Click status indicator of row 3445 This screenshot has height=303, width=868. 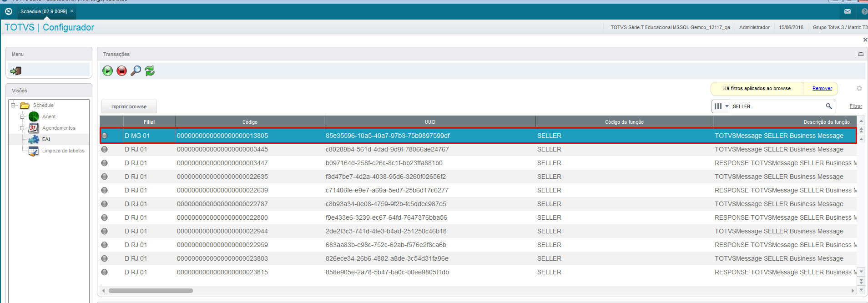[105, 149]
